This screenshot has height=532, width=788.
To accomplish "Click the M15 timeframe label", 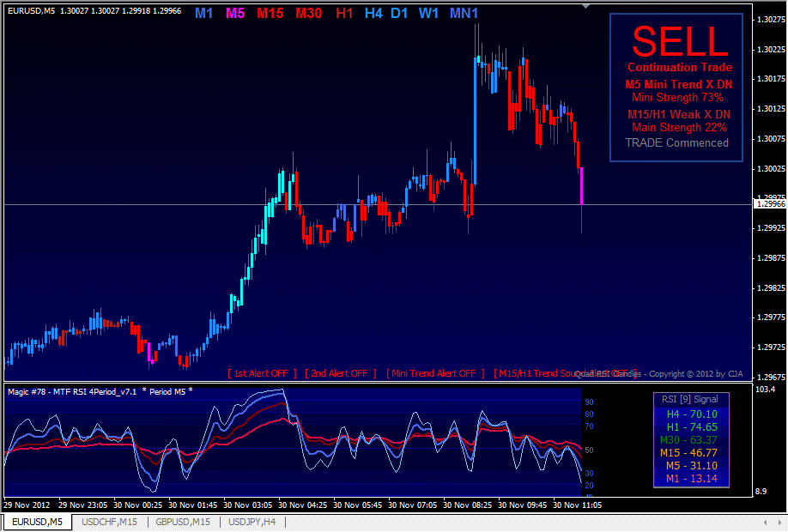I will pos(270,14).
